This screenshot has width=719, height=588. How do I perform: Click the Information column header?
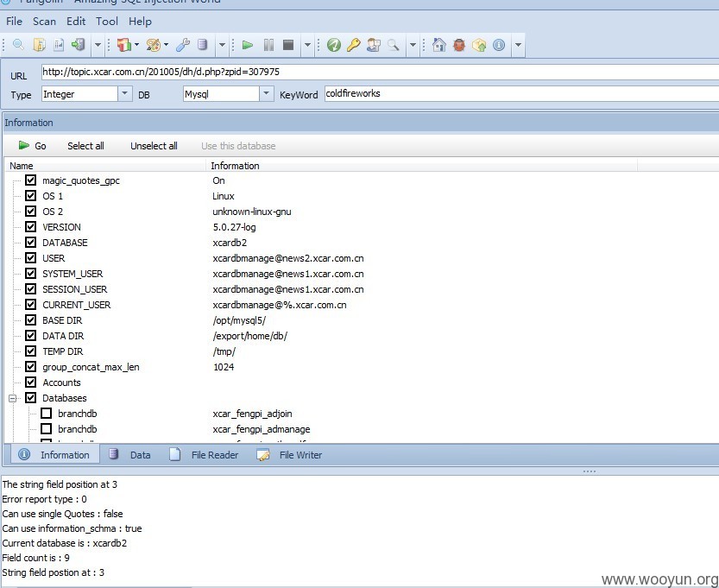422,166
